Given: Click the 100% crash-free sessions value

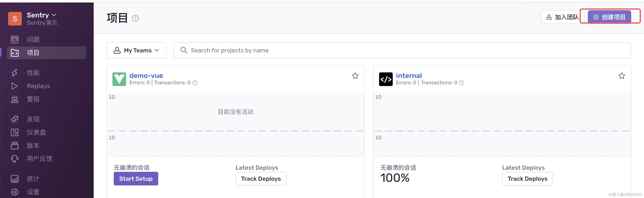Looking at the screenshot, I should (x=395, y=178).
